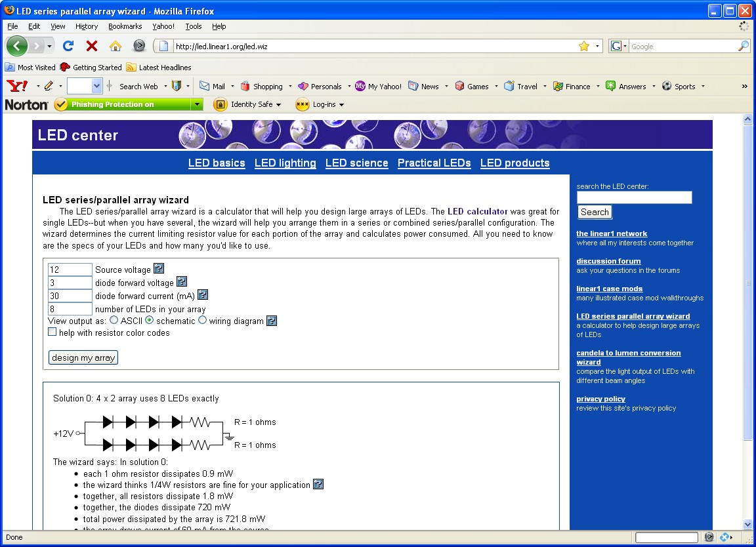Expand the Identity Safe dropdown
Image resolution: width=756 pixels, height=547 pixels.
pyautogui.click(x=279, y=104)
